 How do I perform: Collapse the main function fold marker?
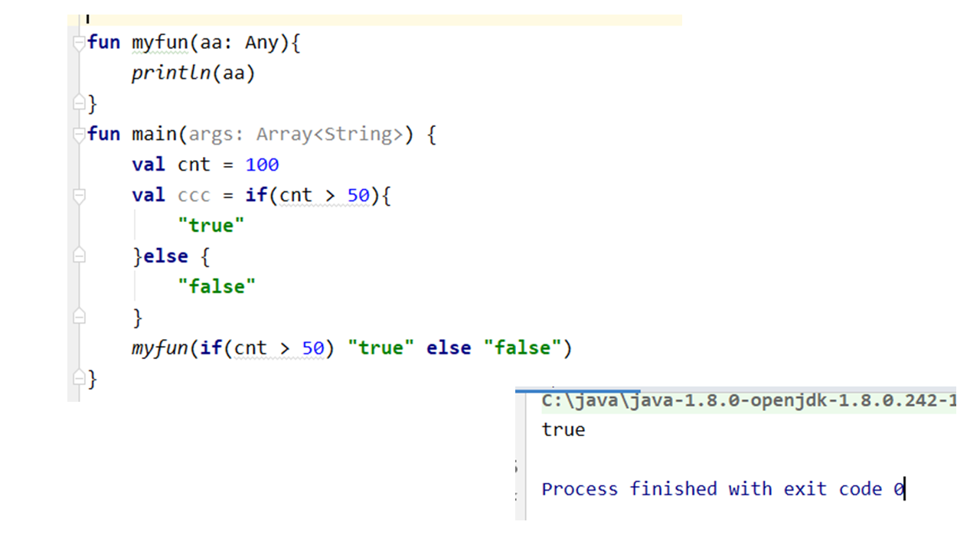pyautogui.click(x=78, y=135)
